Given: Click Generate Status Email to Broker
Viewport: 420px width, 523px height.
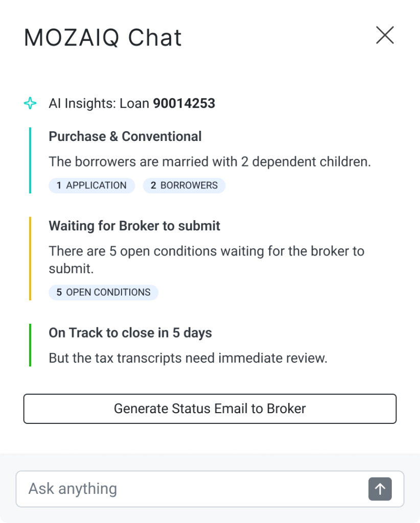Looking at the screenshot, I should point(210,409).
